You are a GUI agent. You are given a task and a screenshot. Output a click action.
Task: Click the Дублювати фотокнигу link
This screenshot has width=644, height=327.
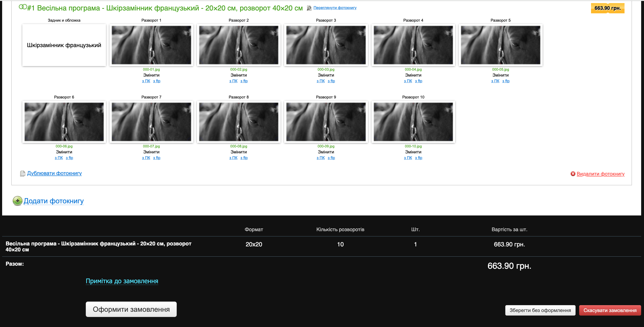54,173
